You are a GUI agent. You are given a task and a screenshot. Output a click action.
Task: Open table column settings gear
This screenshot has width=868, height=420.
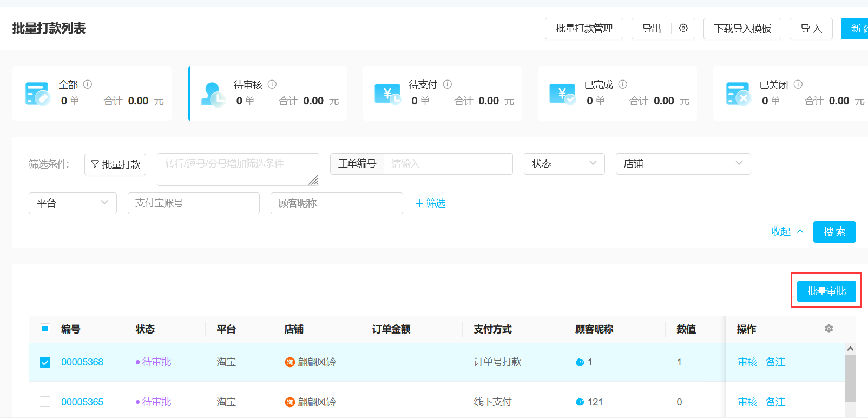[x=829, y=329]
